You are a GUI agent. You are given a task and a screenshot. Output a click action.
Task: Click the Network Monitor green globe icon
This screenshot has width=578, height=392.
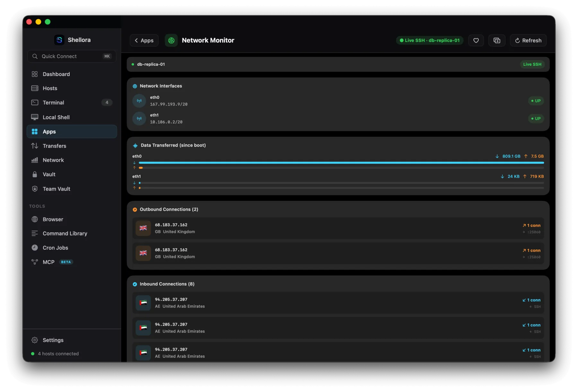pos(171,40)
